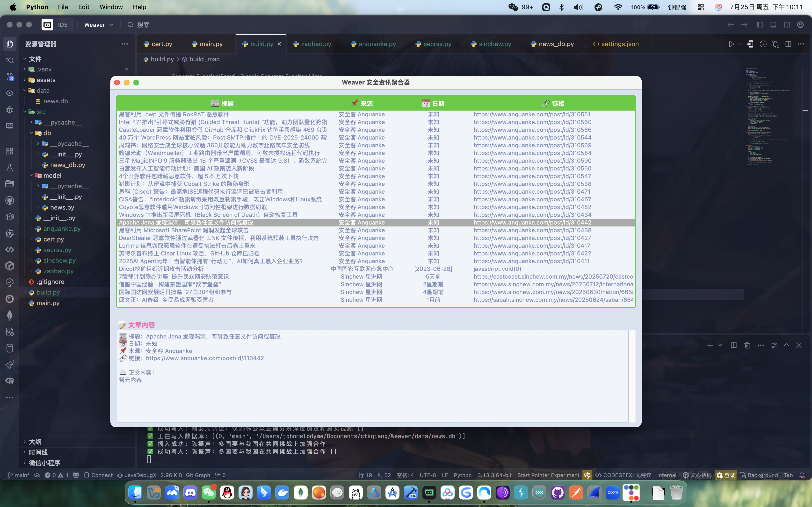Click the split editor icon in tab bar
812x507 pixels.
pyautogui.click(x=788, y=44)
